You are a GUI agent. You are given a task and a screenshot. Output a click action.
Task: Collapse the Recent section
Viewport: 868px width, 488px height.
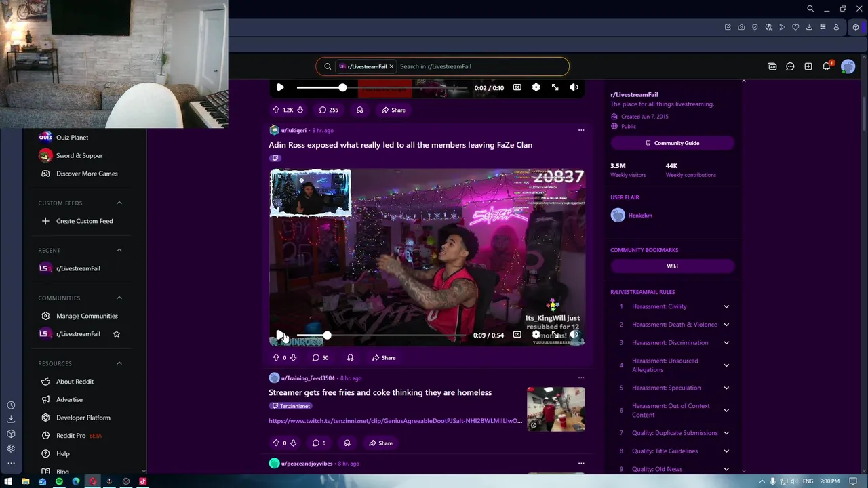[x=119, y=250]
